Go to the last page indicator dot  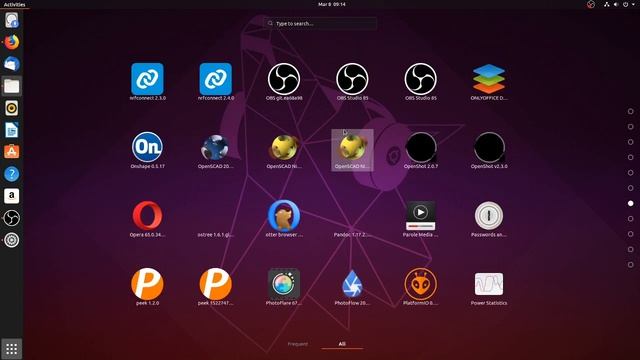[631, 264]
